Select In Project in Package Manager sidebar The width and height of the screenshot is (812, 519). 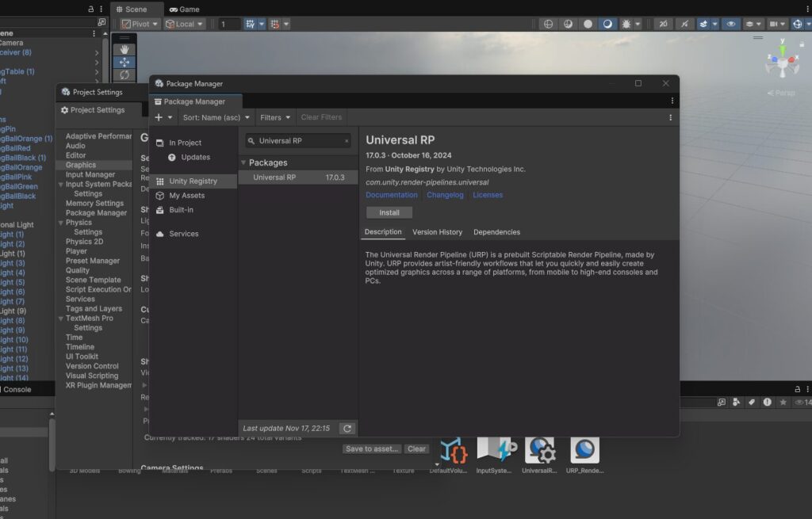click(x=193, y=143)
